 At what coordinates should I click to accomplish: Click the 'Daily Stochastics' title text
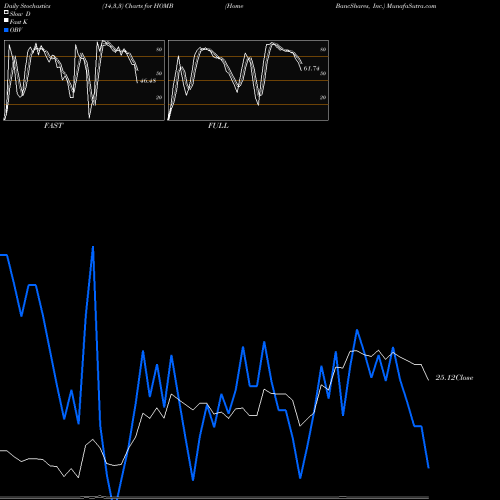[27, 6]
